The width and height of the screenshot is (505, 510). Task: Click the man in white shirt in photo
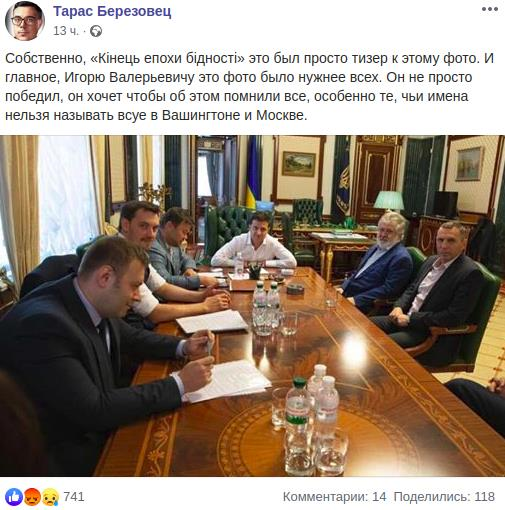tap(254, 245)
